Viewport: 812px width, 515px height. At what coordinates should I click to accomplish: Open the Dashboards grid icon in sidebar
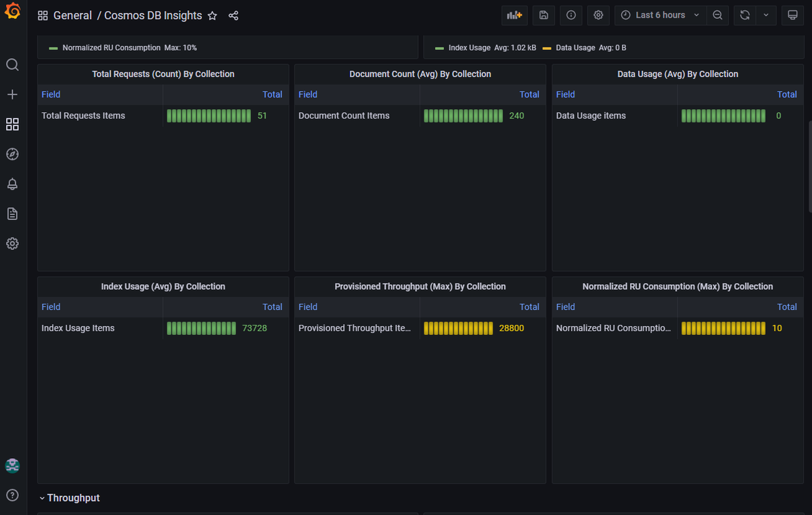point(12,125)
